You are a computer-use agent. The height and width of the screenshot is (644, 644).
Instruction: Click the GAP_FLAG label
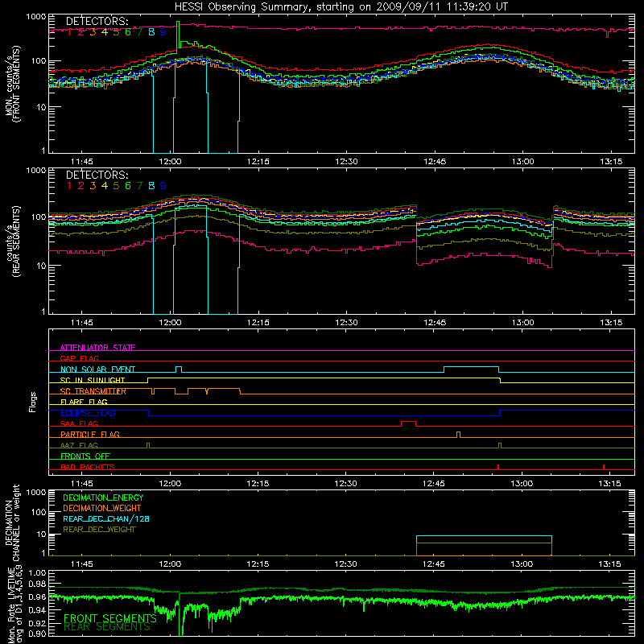pos(79,358)
